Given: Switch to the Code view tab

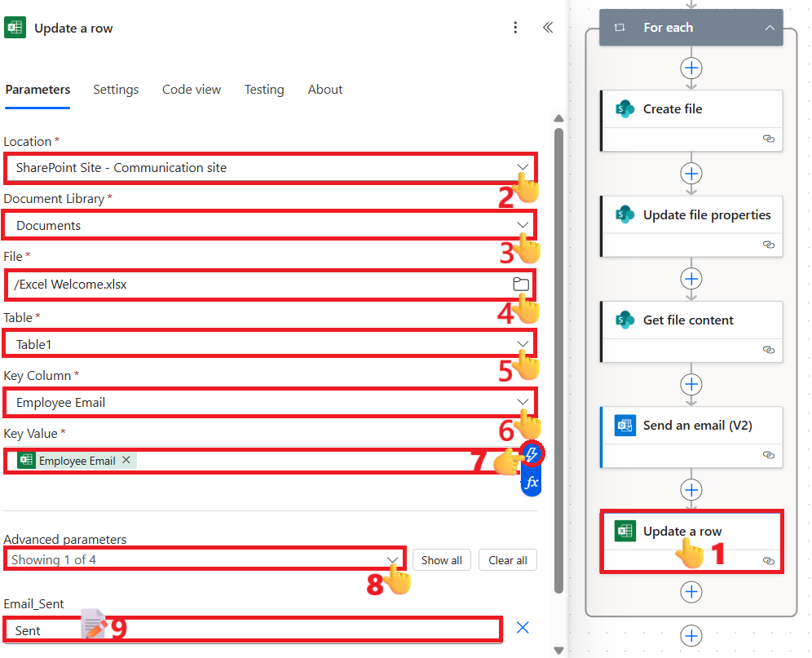Looking at the screenshot, I should click(192, 90).
